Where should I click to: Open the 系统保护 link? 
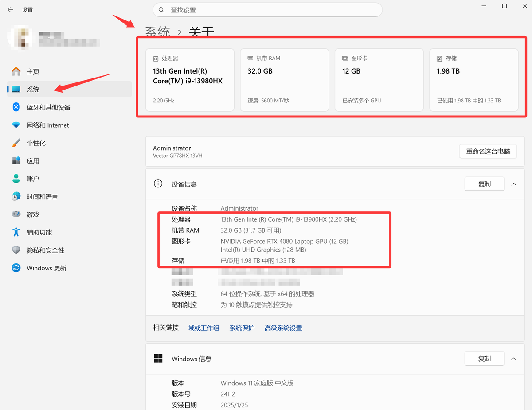click(x=242, y=328)
